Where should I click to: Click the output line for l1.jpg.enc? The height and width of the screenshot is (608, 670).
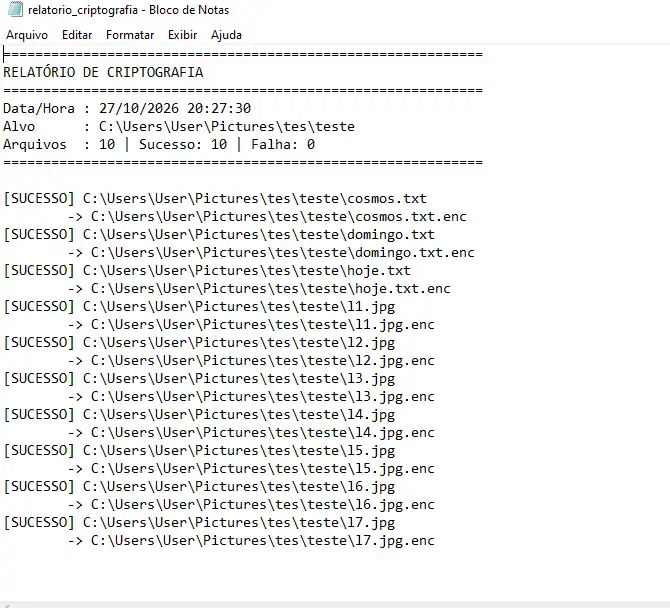[251, 325]
